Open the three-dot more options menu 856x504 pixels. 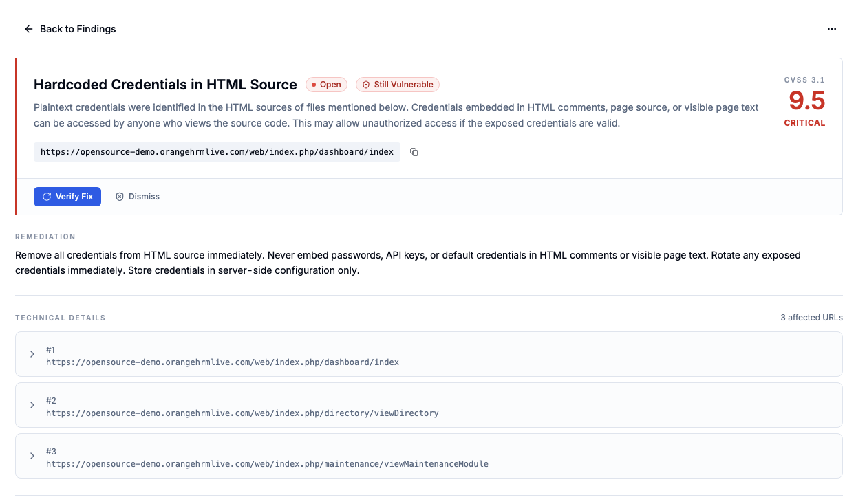[832, 29]
